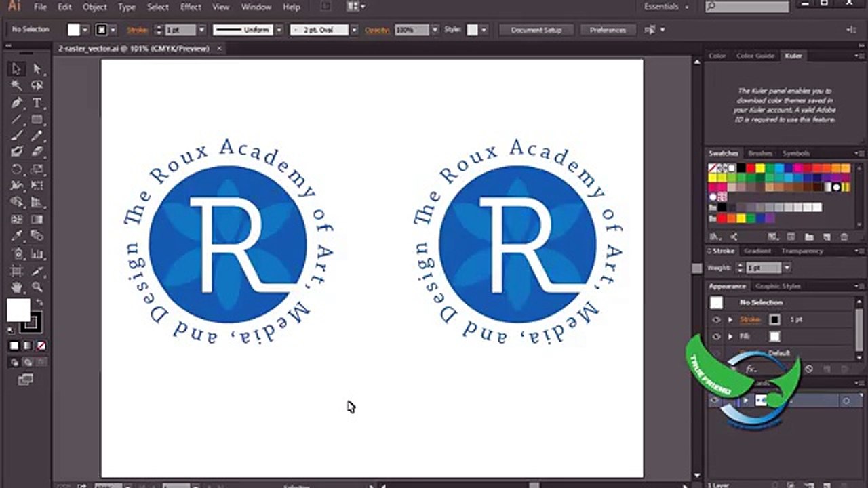Select the Line Segment tool
Image resolution: width=868 pixels, height=488 pixels.
pyautogui.click(x=17, y=120)
